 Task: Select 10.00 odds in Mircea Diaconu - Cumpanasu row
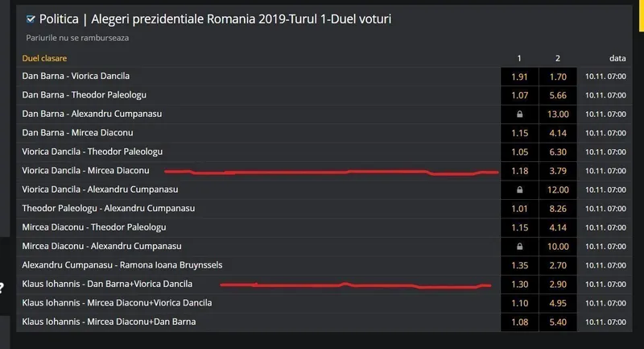pos(558,246)
